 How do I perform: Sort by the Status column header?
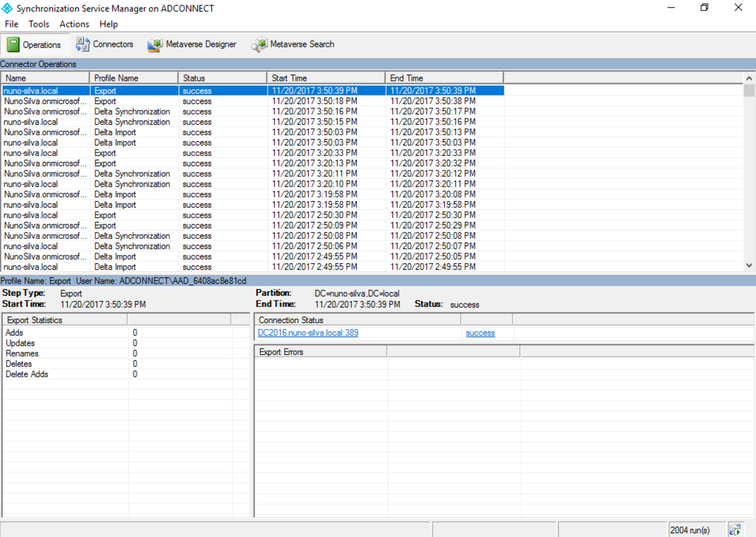coord(222,78)
